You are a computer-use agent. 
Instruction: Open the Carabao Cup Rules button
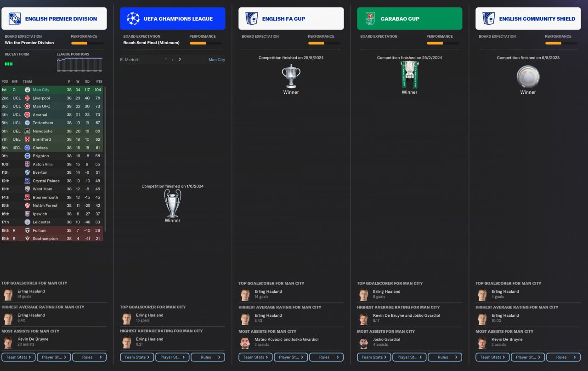[445, 357]
